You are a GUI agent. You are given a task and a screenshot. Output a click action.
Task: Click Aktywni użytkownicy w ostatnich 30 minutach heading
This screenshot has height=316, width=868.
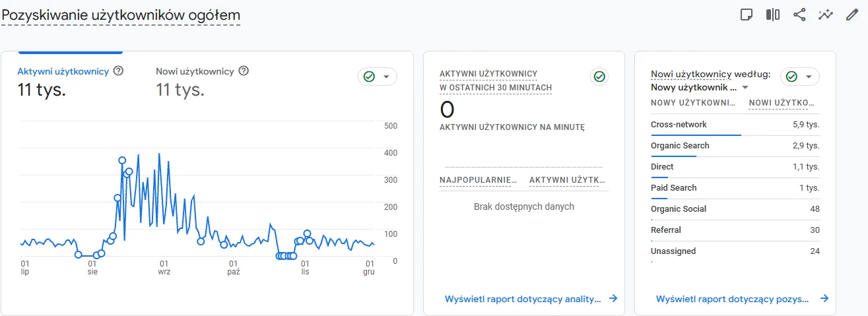pos(496,80)
